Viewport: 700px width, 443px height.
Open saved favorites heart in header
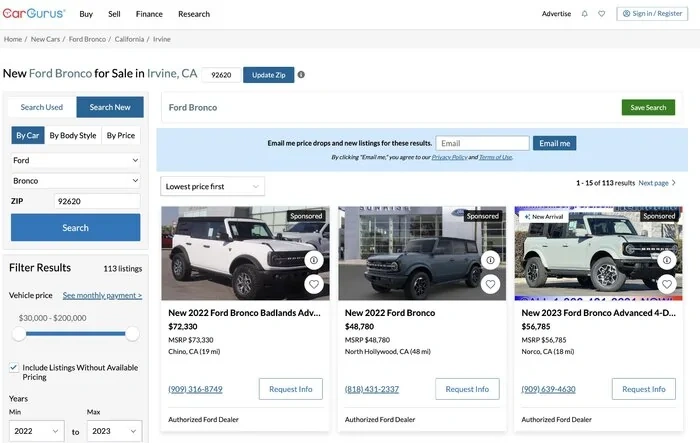point(602,14)
